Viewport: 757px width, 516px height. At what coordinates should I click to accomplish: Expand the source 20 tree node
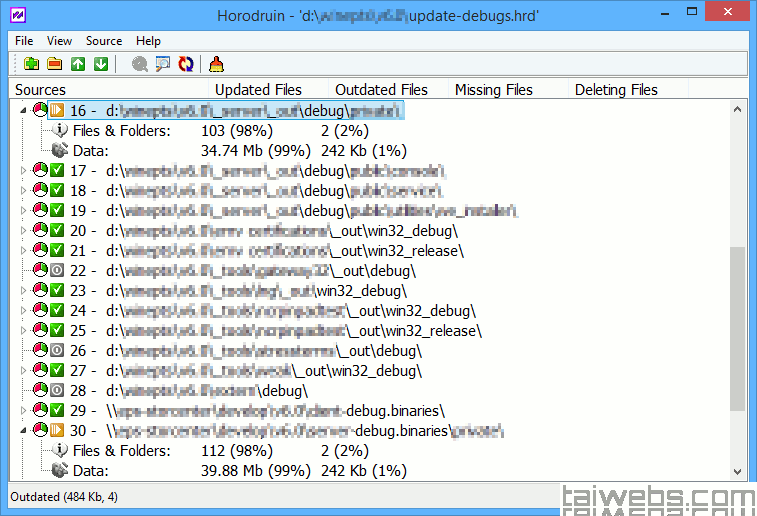pos(24,230)
